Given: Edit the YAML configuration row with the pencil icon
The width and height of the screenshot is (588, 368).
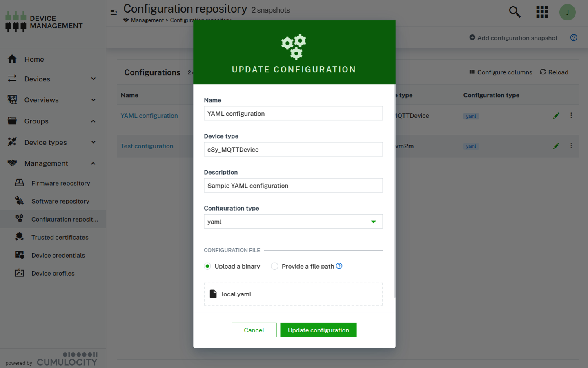Looking at the screenshot, I should tap(556, 115).
